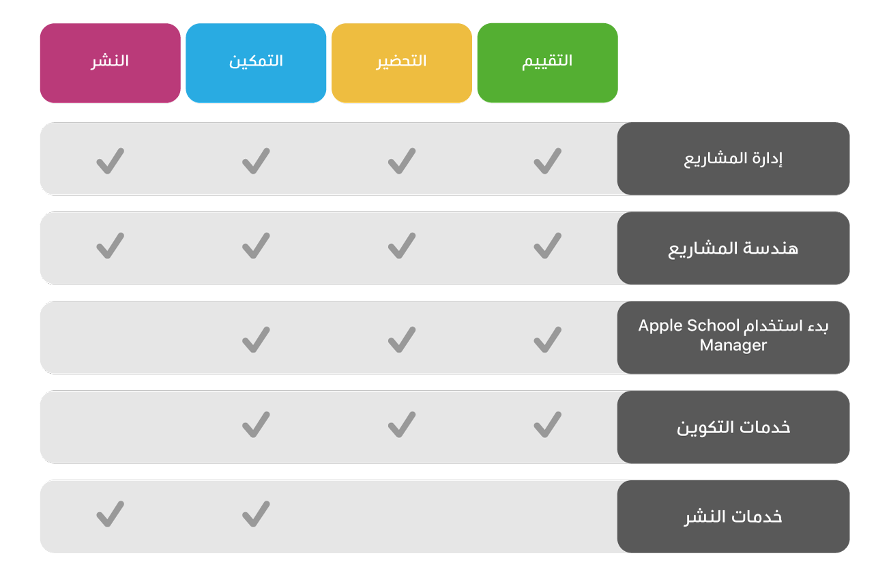891x588 pixels.
Task: Select the yellow التحضير phase header
Action: 401,63
